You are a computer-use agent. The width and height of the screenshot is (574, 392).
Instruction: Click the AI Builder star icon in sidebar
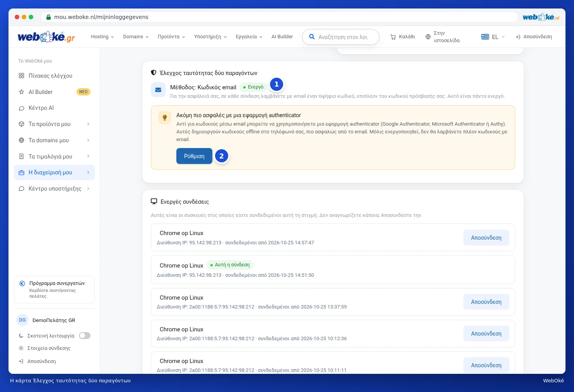pyautogui.click(x=21, y=92)
